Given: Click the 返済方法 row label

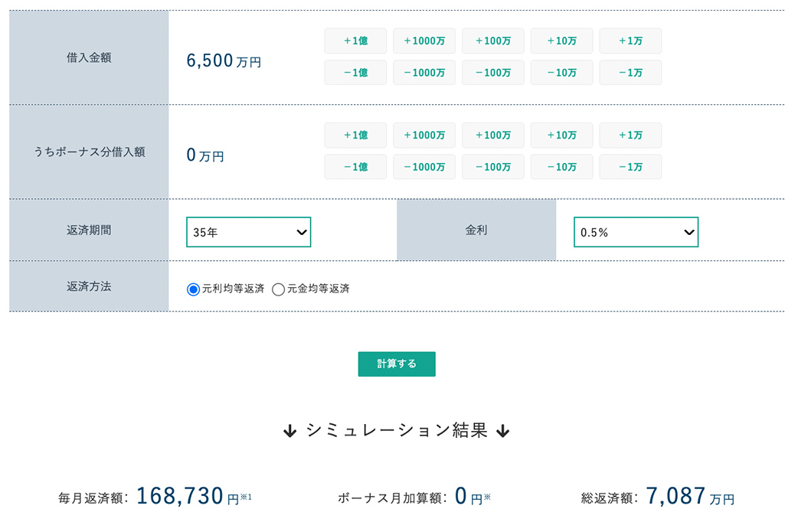Looking at the screenshot, I should pyautogui.click(x=89, y=286).
